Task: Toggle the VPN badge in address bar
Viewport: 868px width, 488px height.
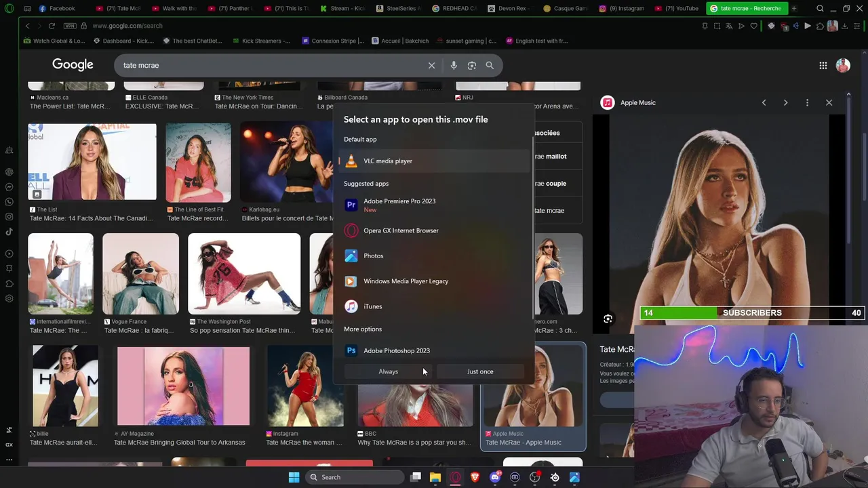Action: (71, 26)
